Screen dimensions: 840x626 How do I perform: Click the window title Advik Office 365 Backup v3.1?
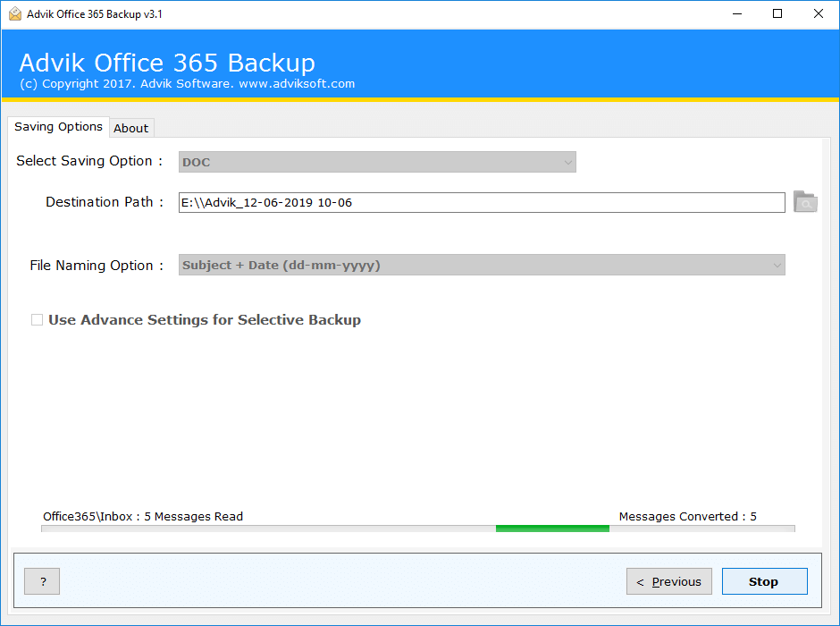click(x=95, y=14)
